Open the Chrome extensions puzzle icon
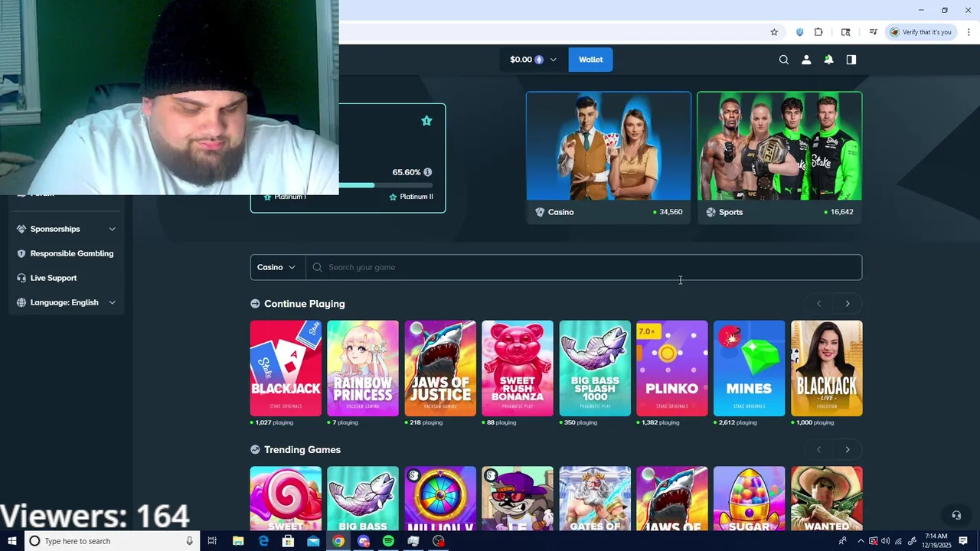980x551 pixels. [818, 32]
